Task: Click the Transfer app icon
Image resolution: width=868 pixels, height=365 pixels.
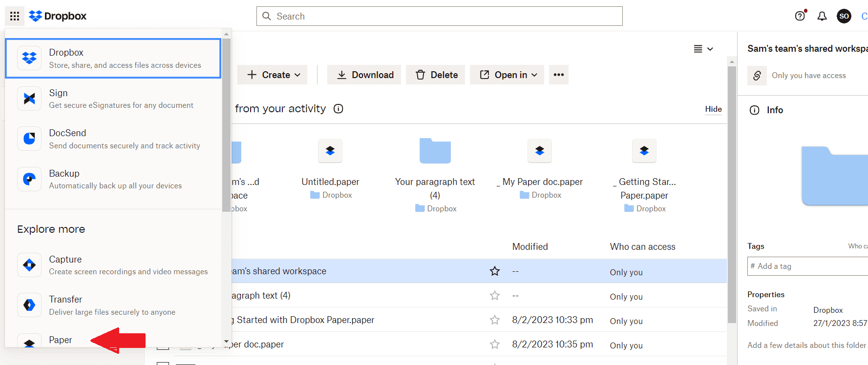Action: point(29,305)
